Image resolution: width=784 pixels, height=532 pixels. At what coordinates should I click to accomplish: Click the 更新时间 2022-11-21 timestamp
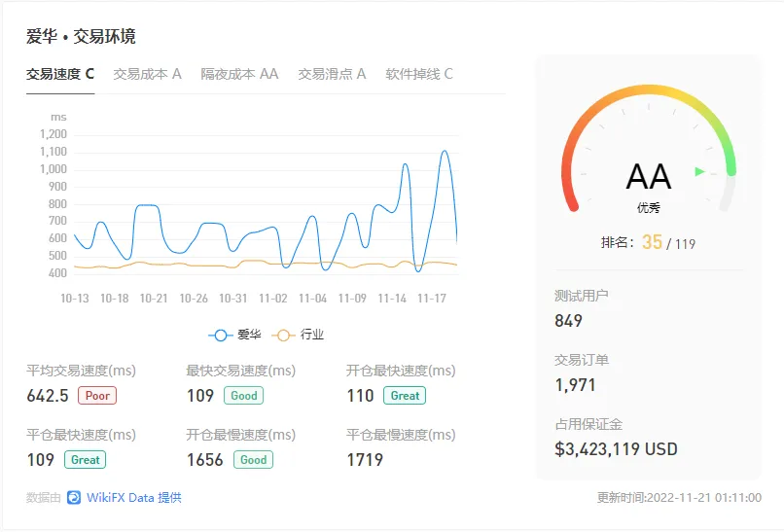click(679, 498)
